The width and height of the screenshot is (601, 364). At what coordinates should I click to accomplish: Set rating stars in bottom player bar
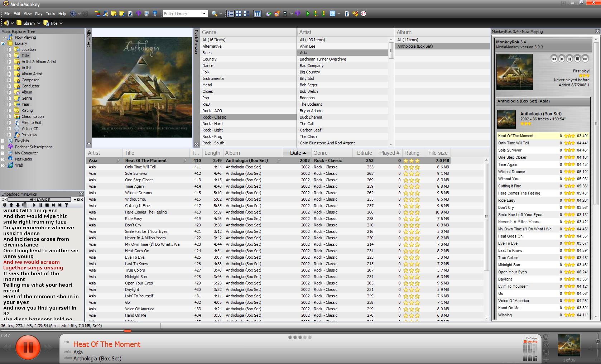300,337
